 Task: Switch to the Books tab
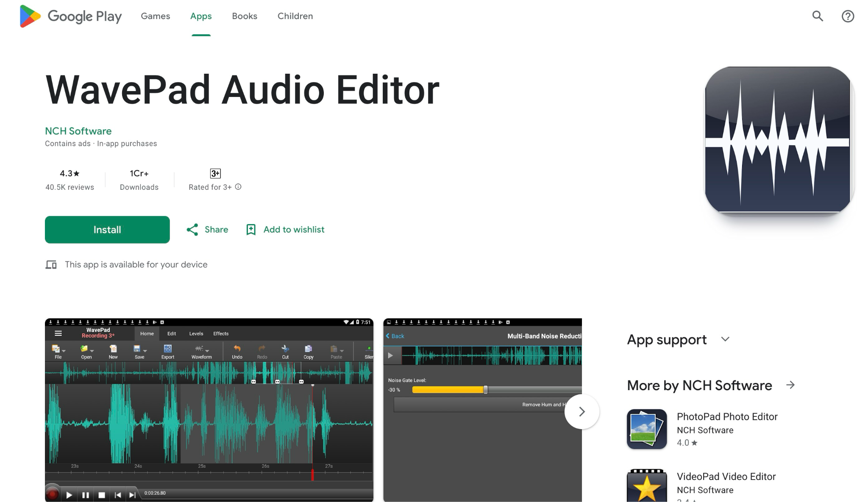[245, 16]
